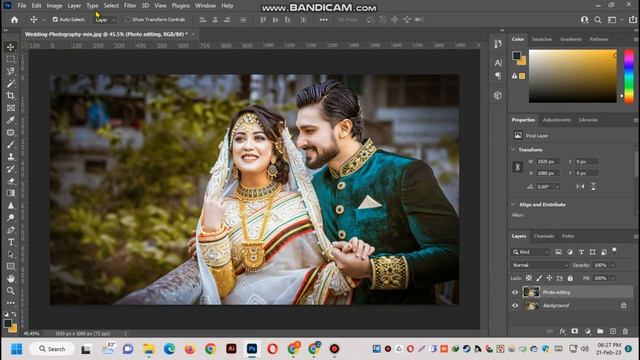Select the Magic Wand tool
640x360 pixels.
11,84
